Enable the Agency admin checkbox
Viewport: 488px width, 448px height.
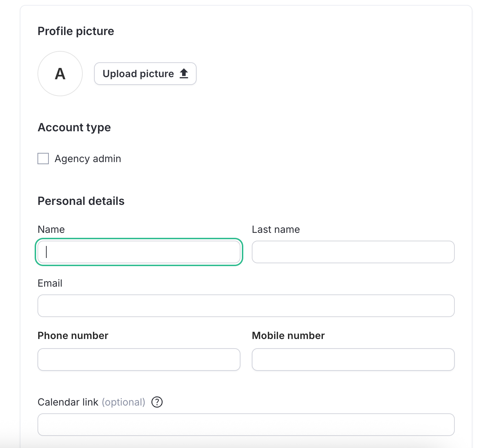[x=43, y=159]
